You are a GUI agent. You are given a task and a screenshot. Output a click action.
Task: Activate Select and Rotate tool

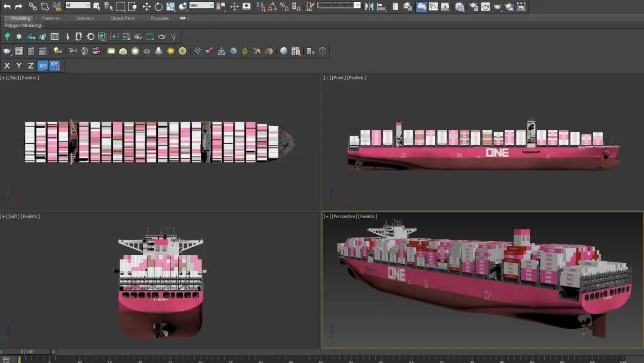point(159,6)
